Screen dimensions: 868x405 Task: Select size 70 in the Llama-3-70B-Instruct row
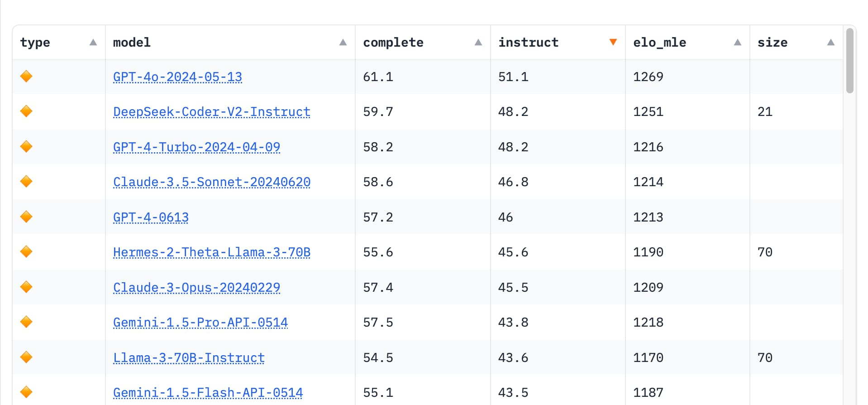tap(765, 357)
